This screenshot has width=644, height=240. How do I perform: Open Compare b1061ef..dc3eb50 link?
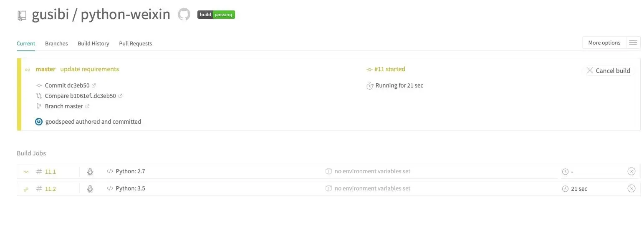click(x=81, y=96)
